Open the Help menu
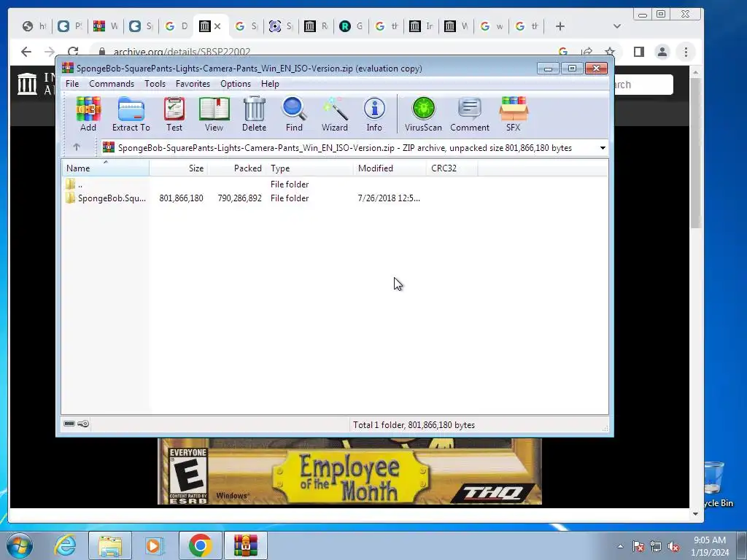This screenshot has height=560, width=747. point(270,84)
